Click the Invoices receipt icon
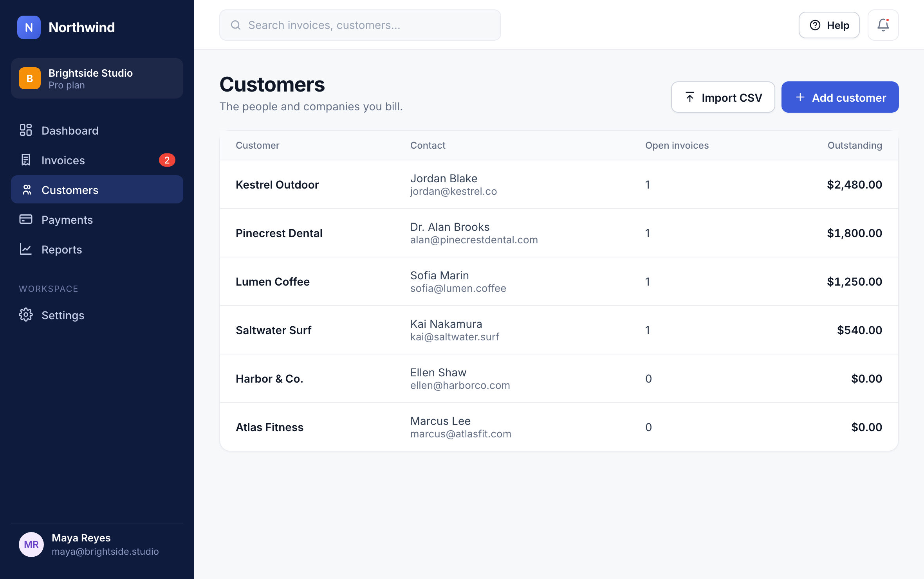The height and width of the screenshot is (579, 924). pyautogui.click(x=26, y=160)
